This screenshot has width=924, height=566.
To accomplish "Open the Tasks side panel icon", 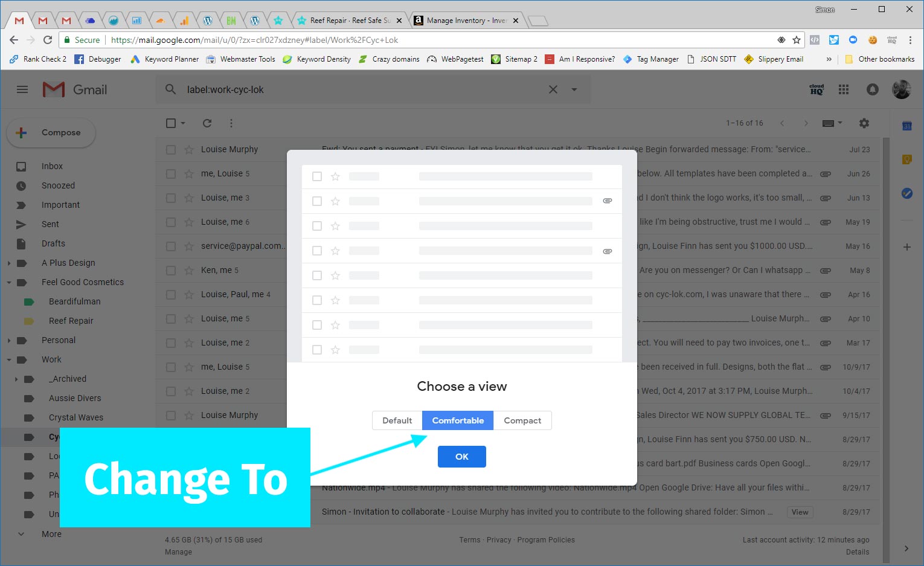I will tap(906, 193).
